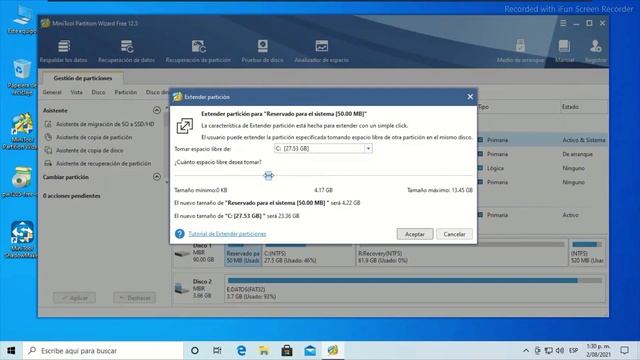Open Analizador de espacio tool
This screenshot has height=360, width=640.
pos(322,51)
